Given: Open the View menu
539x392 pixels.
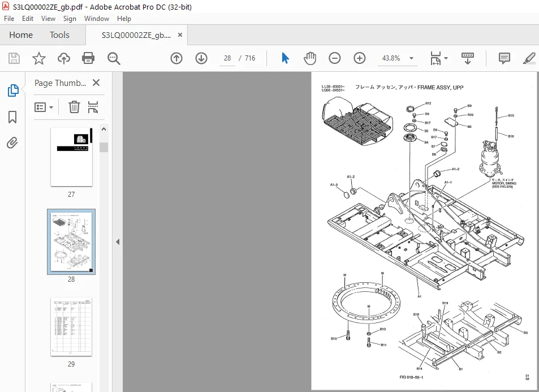Looking at the screenshot, I should 48,19.
